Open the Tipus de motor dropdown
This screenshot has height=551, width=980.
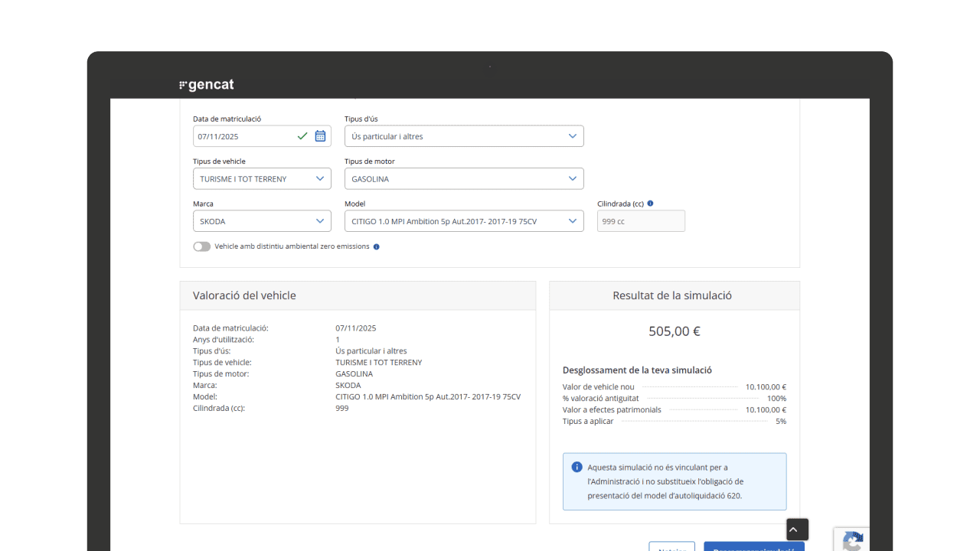pyautogui.click(x=464, y=179)
